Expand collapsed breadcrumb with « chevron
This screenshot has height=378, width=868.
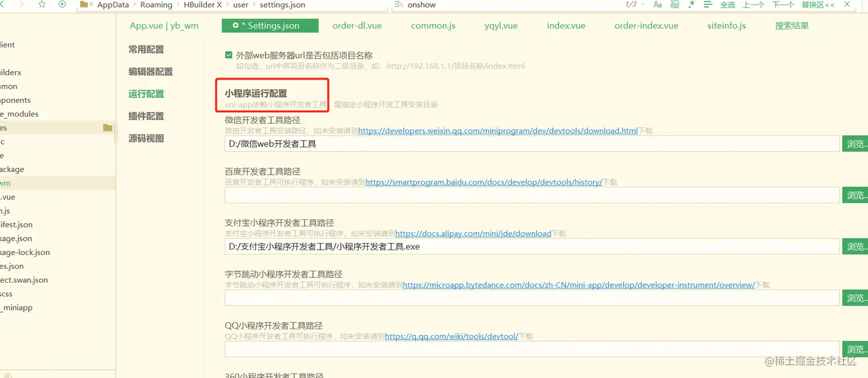[92, 5]
